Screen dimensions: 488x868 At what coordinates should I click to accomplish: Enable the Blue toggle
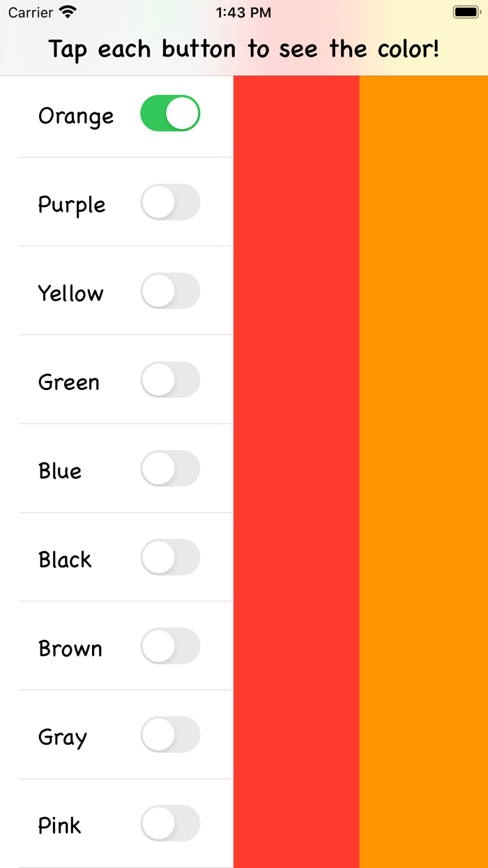click(170, 468)
